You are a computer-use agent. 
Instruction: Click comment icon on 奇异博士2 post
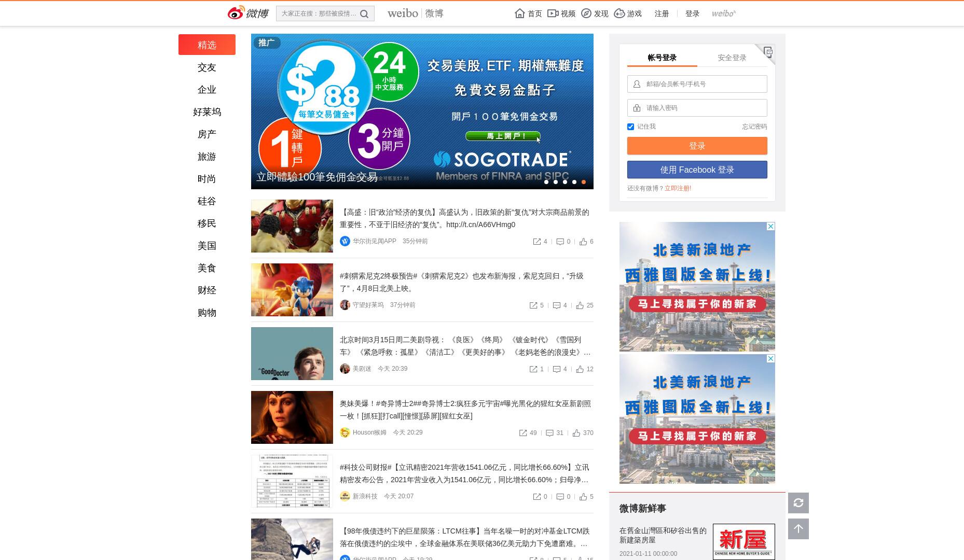pos(549,433)
